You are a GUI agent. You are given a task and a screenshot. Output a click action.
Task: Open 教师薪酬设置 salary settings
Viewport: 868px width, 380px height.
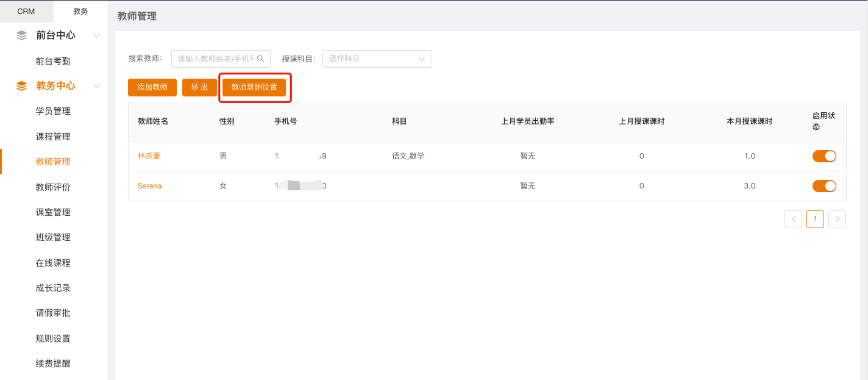coord(254,87)
